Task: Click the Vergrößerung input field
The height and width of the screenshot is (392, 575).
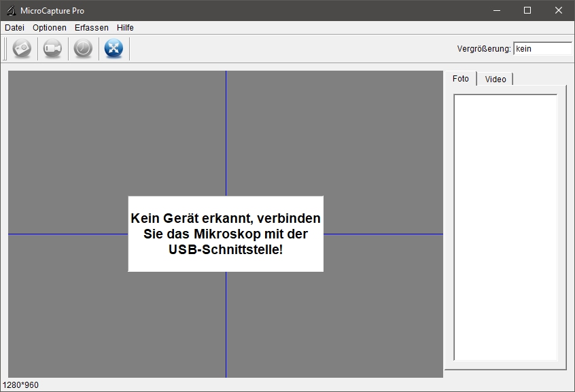Action: click(x=543, y=49)
